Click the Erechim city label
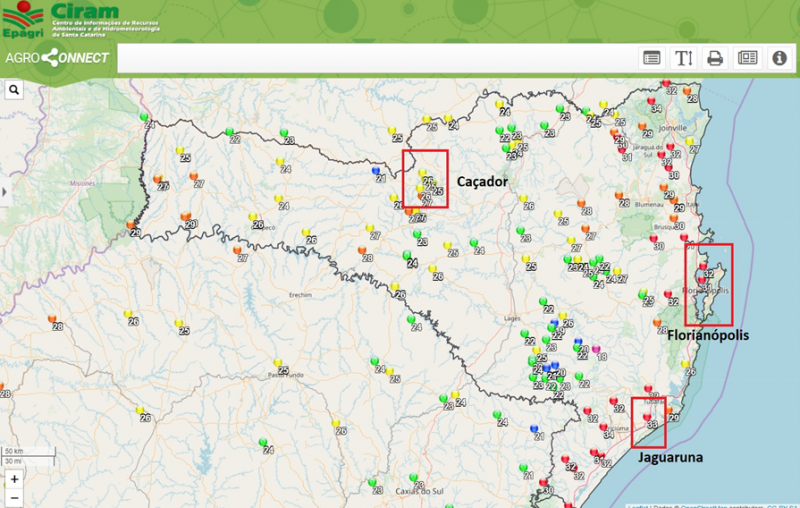 [300, 295]
